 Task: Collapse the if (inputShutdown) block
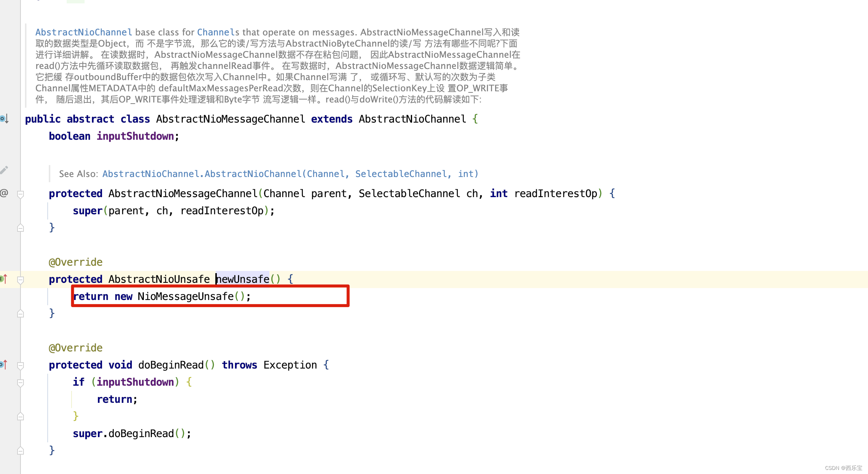pyautogui.click(x=20, y=383)
